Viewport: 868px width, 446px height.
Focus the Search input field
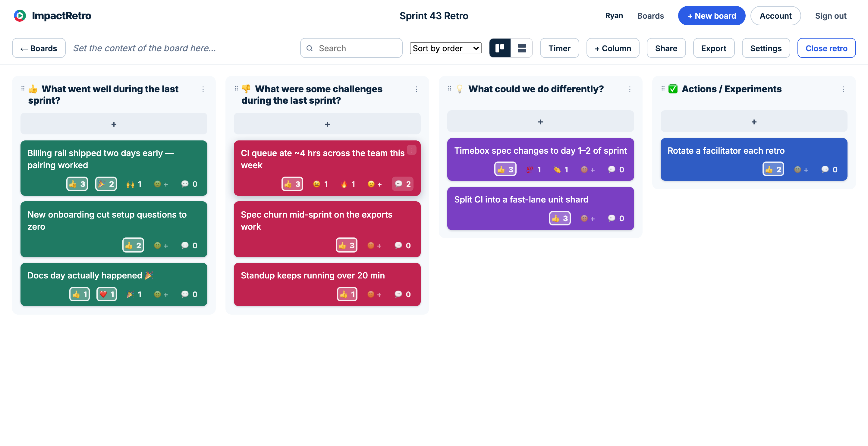(351, 48)
